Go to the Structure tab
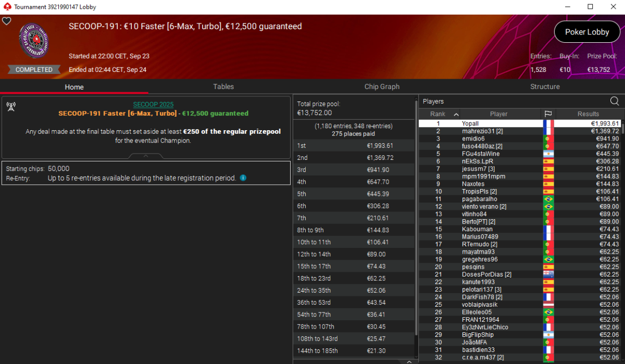Image resolution: width=625 pixels, height=364 pixels. click(x=545, y=86)
